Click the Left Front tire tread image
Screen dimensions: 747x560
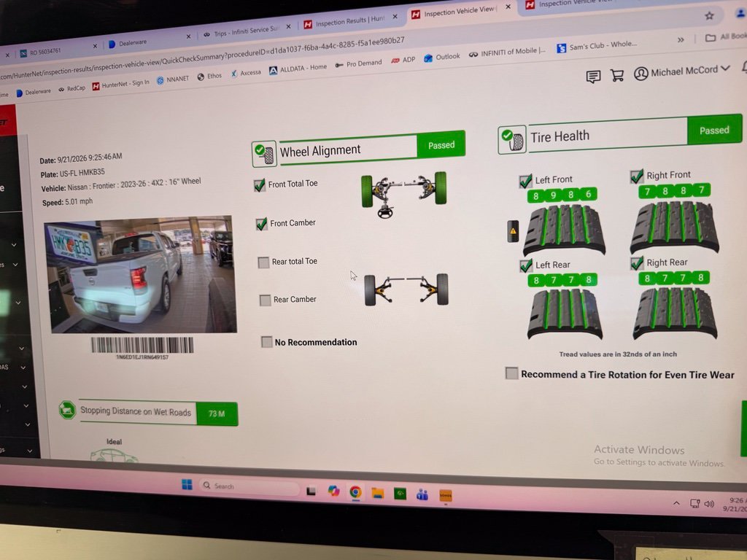(x=564, y=230)
